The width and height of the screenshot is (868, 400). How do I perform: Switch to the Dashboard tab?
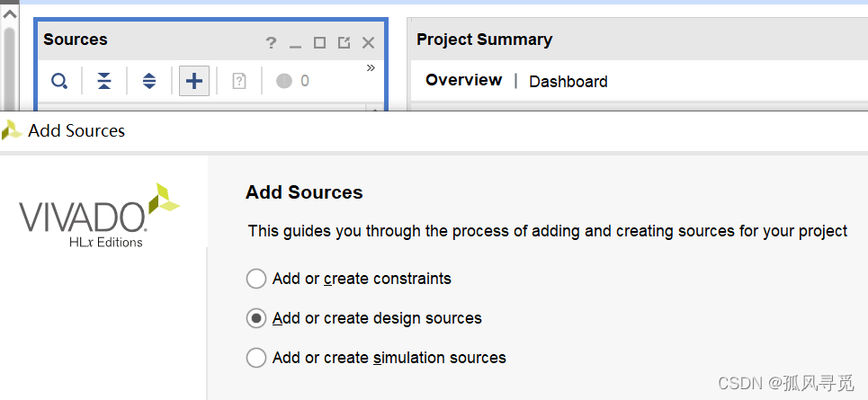568,81
